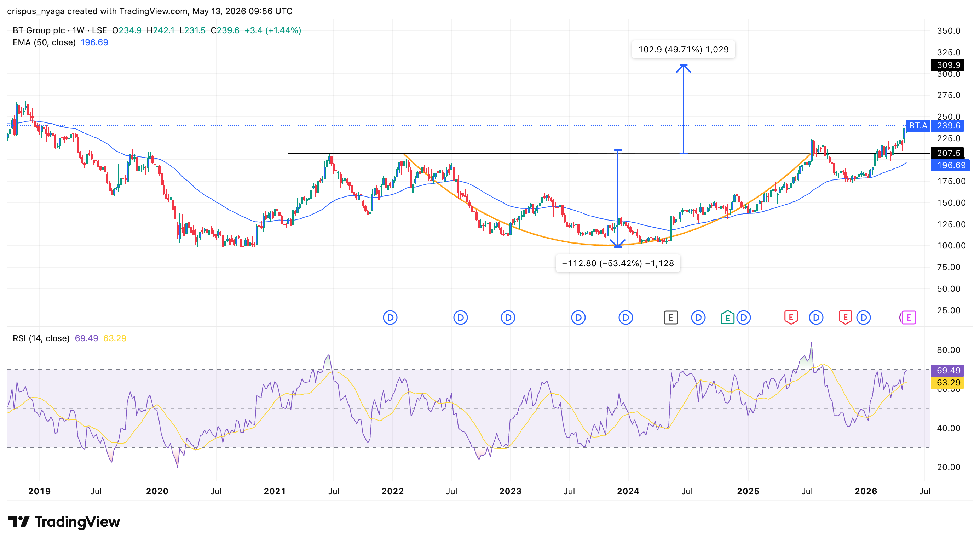Click the EMA (50, close) indicator legend
The image size is (980, 543).
coord(44,42)
